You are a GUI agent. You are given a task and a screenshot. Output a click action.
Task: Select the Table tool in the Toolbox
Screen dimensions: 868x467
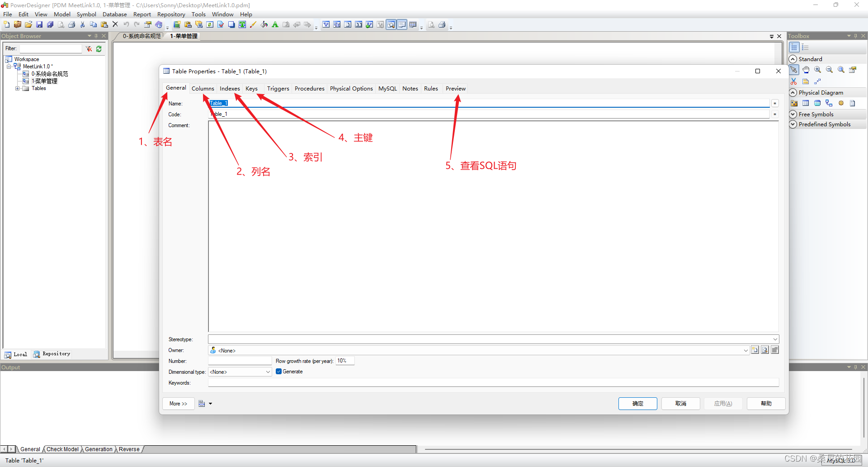[806, 103]
